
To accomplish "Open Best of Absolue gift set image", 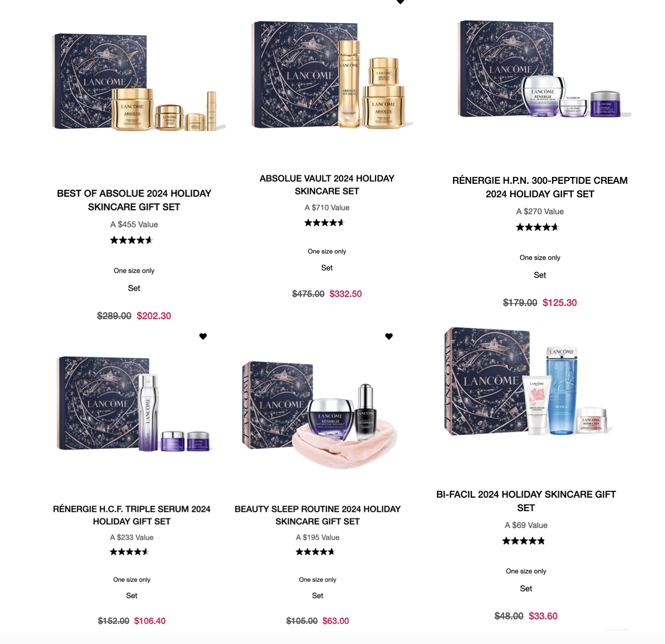I will pyautogui.click(x=138, y=82).
